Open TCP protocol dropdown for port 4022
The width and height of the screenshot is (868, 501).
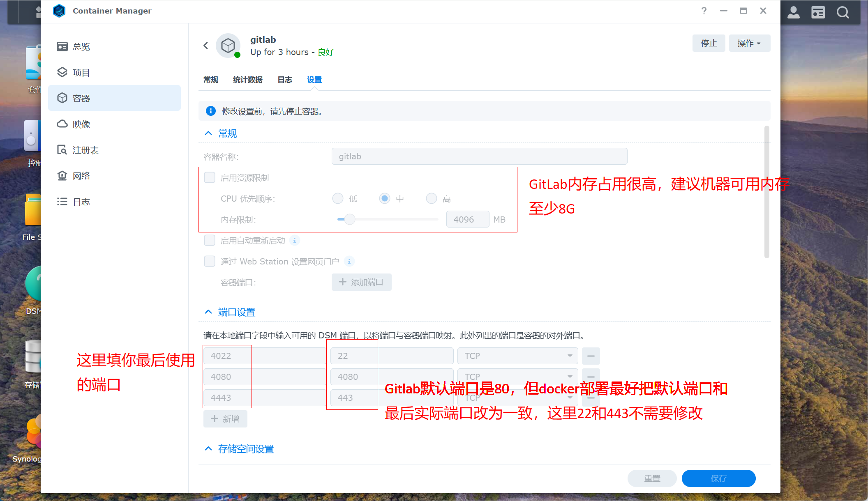(517, 356)
